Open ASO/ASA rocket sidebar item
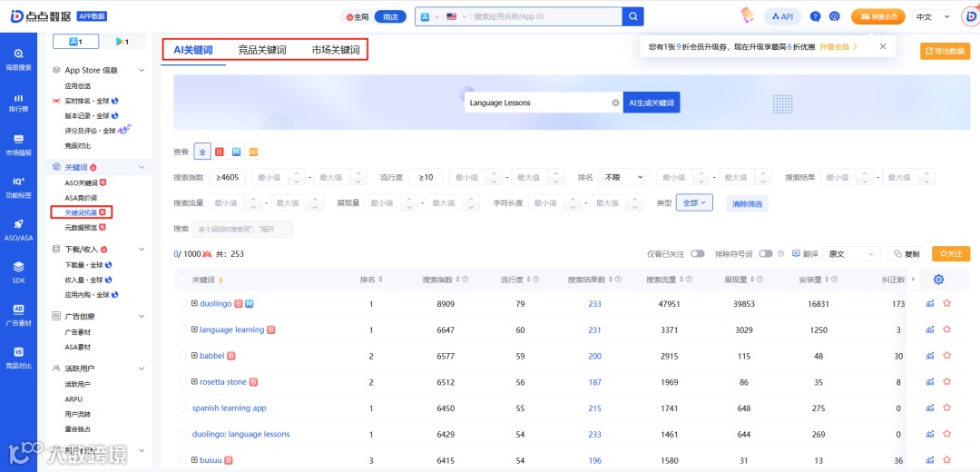 coord(19,230)
